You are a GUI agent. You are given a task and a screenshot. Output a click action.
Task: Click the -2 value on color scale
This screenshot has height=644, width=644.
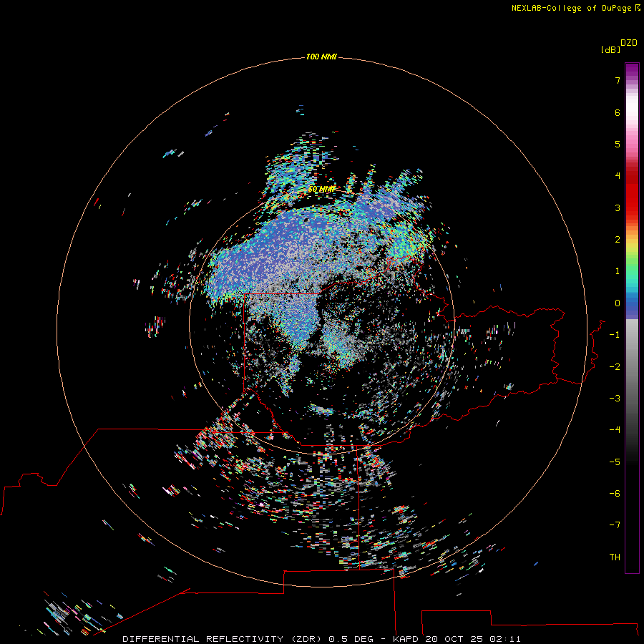click(x=615, y=367)
